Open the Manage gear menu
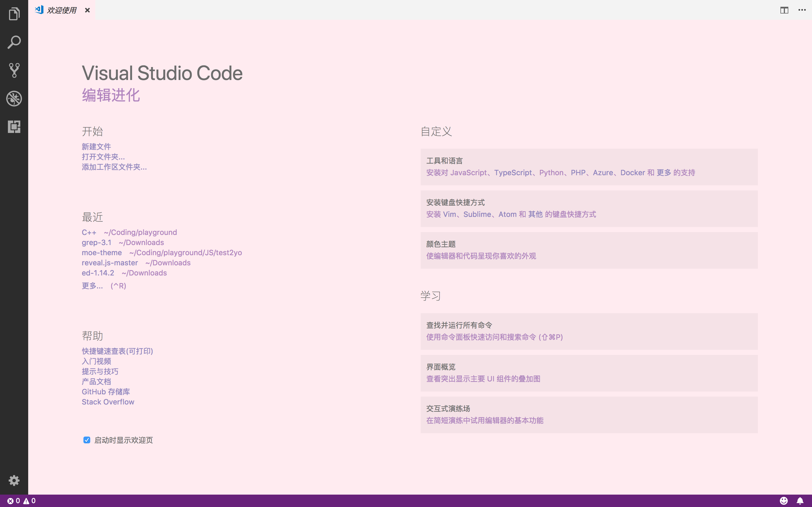The image size is (812, 507). point(14,481)
